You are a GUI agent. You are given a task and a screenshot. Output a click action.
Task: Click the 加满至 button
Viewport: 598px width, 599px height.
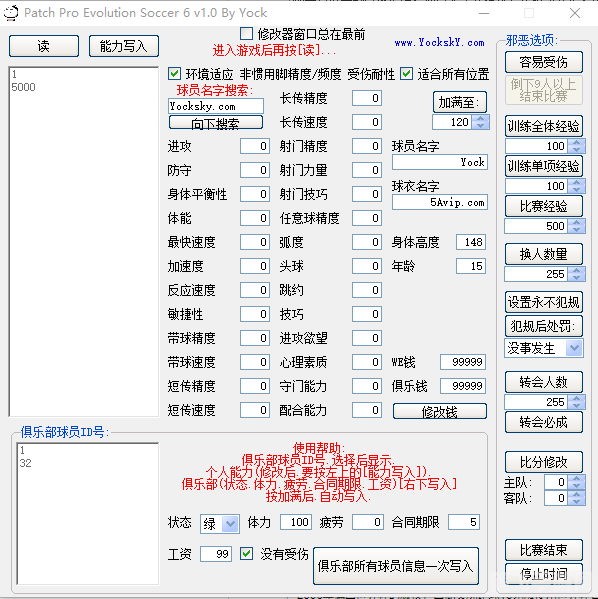[460, 102]
